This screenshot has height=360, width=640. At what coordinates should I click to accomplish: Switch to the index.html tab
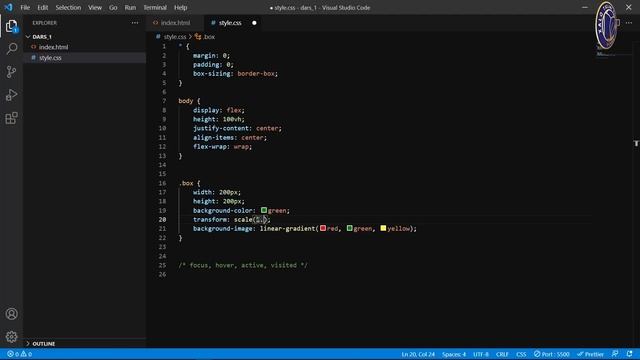(175, 23)
